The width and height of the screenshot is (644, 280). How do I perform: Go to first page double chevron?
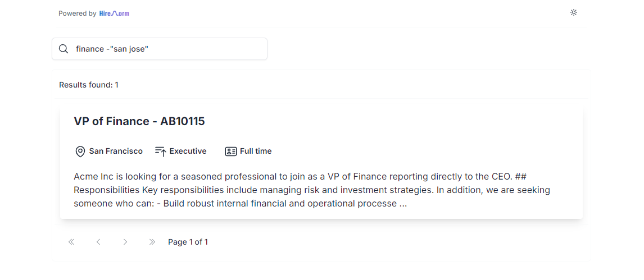(x=71, y=242)
